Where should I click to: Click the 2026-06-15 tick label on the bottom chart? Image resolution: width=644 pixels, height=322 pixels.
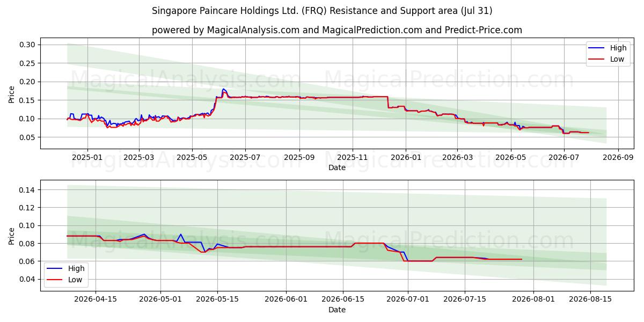(342, 299)
